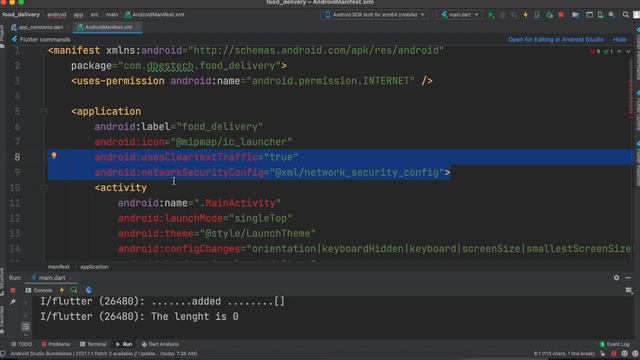
Task: Click the "singleTop" launchMode value
Action: [x=260, y=218]
